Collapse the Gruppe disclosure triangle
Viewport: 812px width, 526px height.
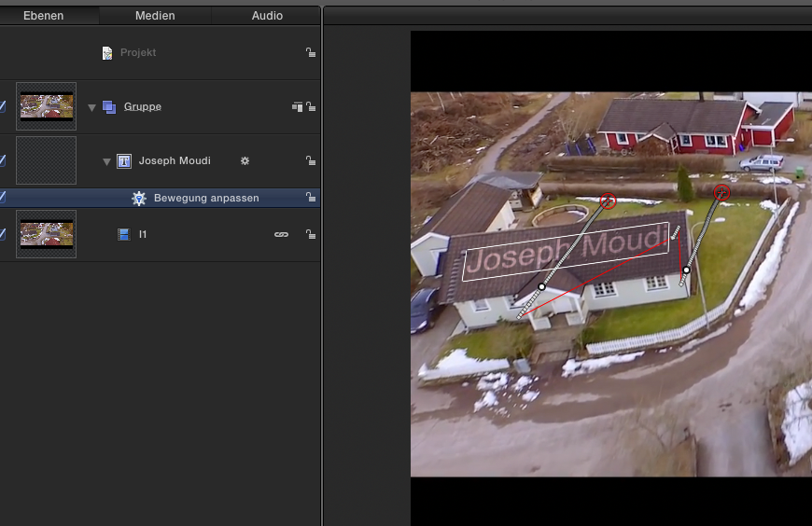point(91,107)
